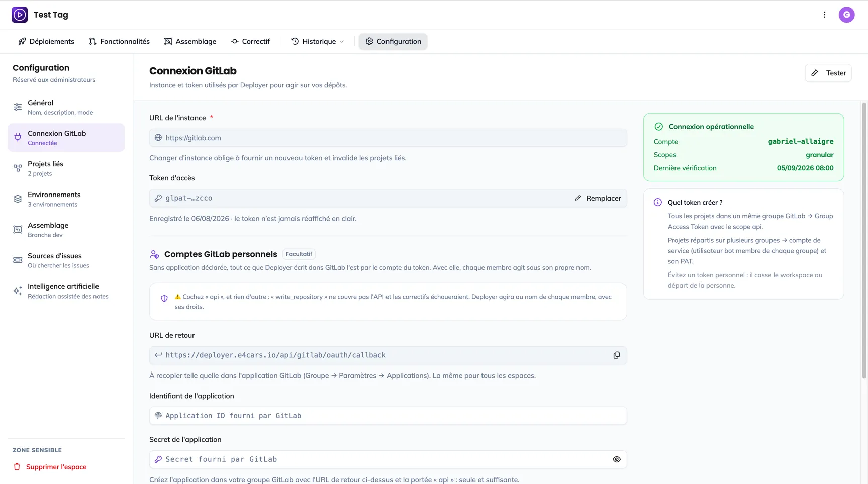868x484 pixels.
Task: Click the Test Tag workspace title
Action: [51, 15]
